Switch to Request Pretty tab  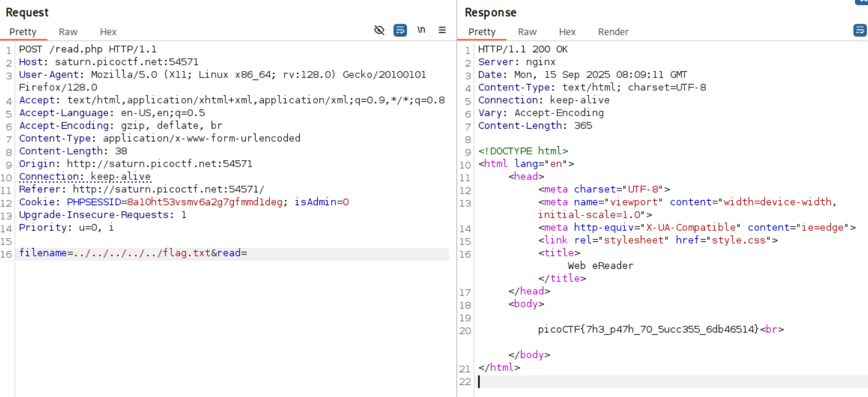pyautogui.click(x=23, y=32)
